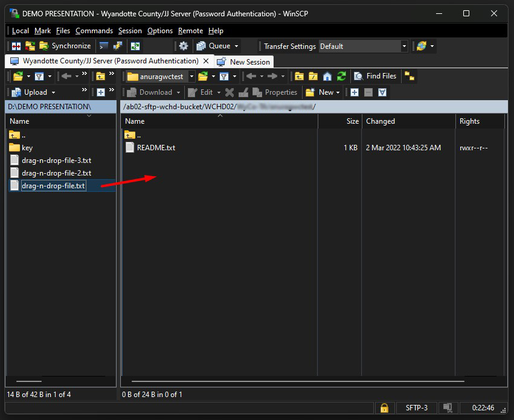Click the New button in remote toolbar
Image resolution: width=514 pixels, height=420 pixels.
(320, 92)
